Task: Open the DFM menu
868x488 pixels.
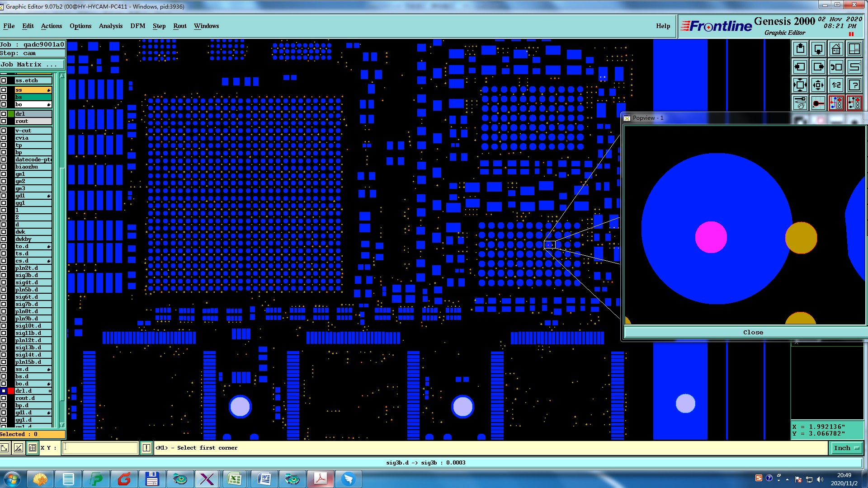Action: pos(137,26)
